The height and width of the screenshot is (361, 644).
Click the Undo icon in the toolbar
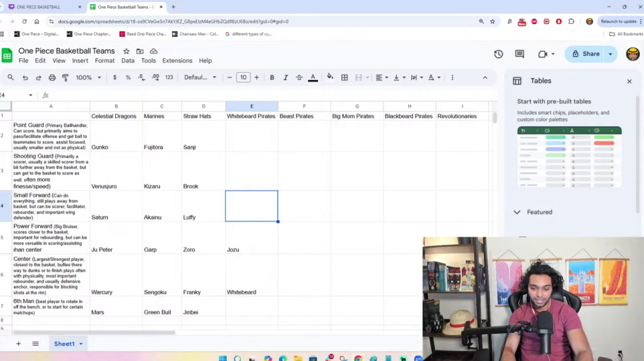coord(25,78)
